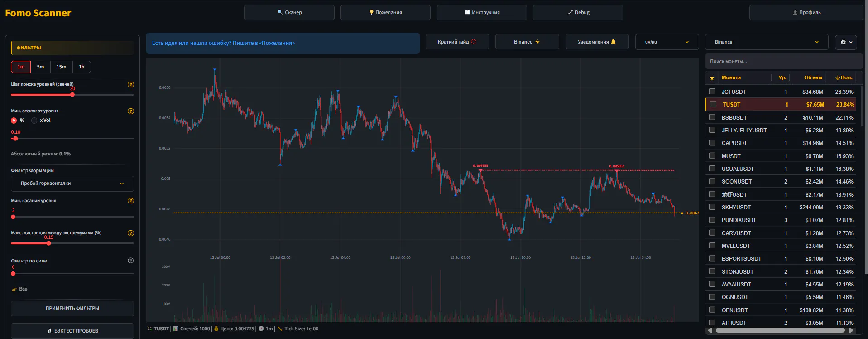868x339 pixels.
Task: Click the magnifier icon on Сканер
Action: pos(280,12)
